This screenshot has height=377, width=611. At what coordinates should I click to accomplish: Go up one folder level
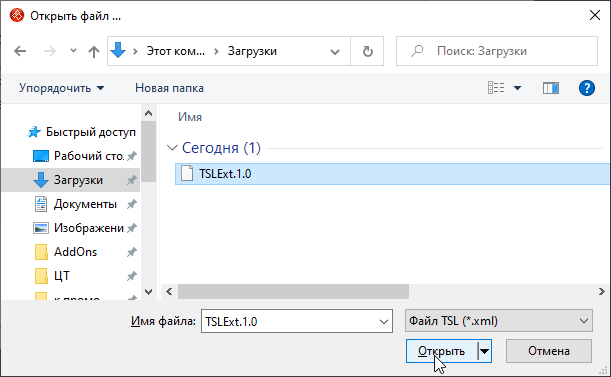(94, 51)
